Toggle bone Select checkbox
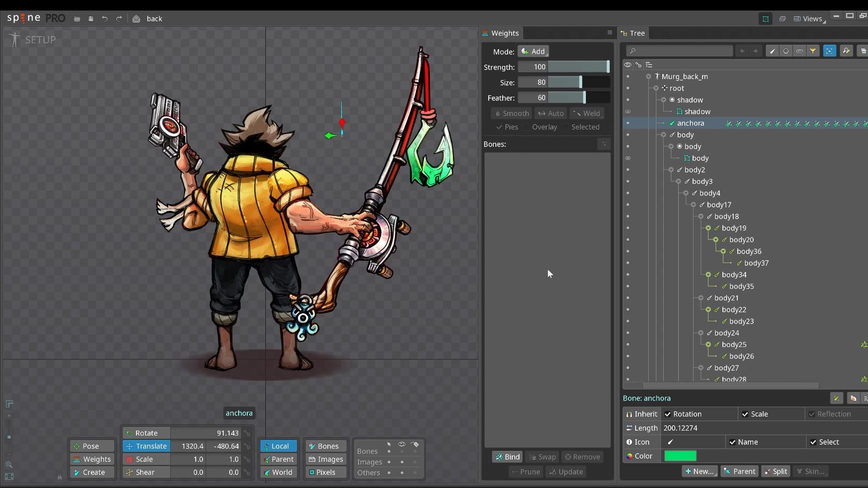The image size is (868, 488). pos(813,442)
